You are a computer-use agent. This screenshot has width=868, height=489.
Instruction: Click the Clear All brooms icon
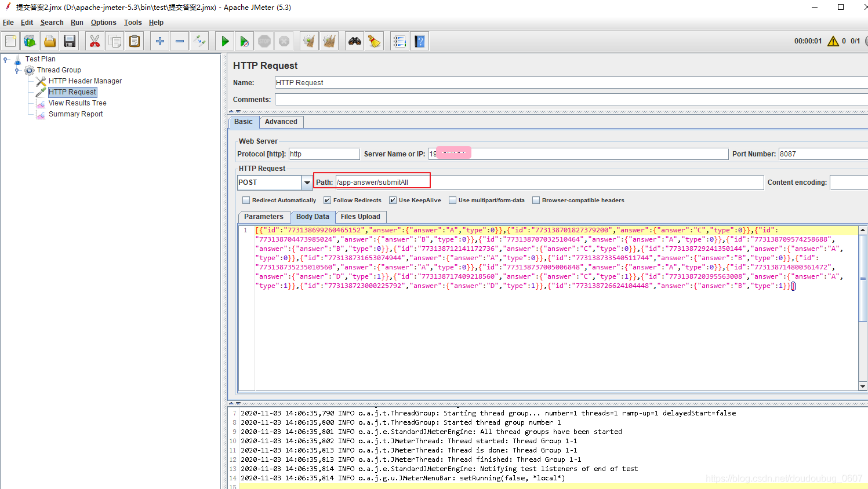pos(329,41)
